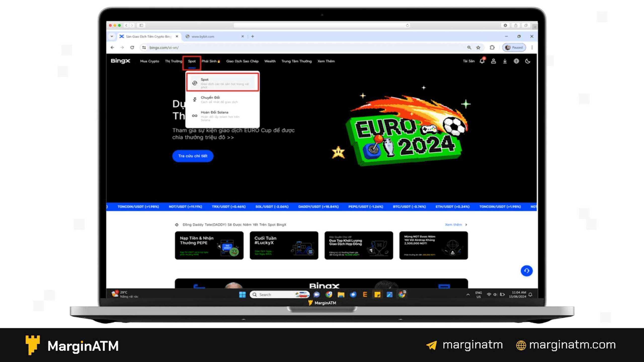Open the Phái Sinh menu

(211, 61)
